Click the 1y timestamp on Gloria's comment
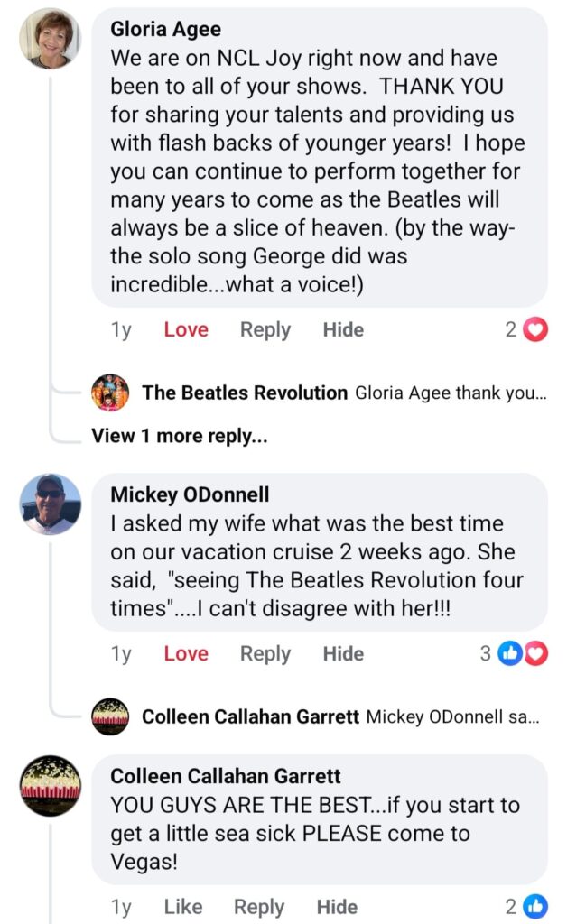This screenshot has height=924, width=567. click(121, 330)
